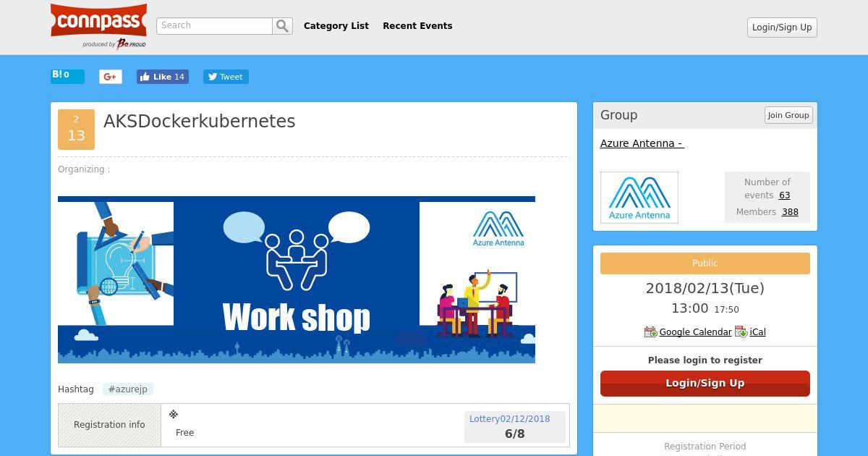Screen dimensions: 868x456
Task: Click the AKSDockerkubernetes event title
Action: 200,122
